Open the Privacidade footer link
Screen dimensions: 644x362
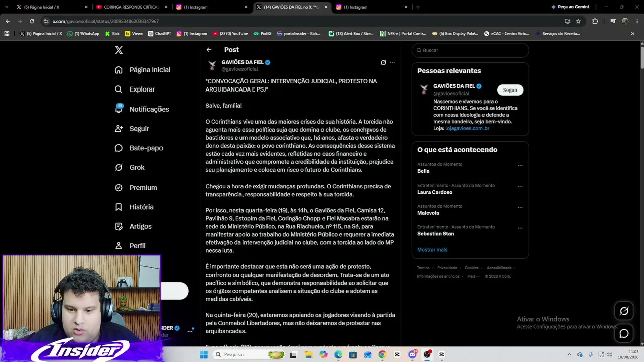tap(447, 268)
